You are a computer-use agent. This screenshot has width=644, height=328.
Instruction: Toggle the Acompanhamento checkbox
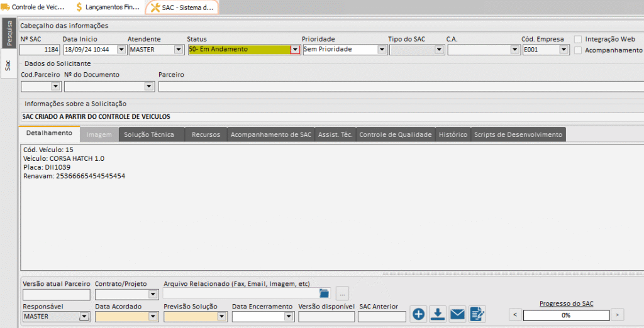point(578,50)
